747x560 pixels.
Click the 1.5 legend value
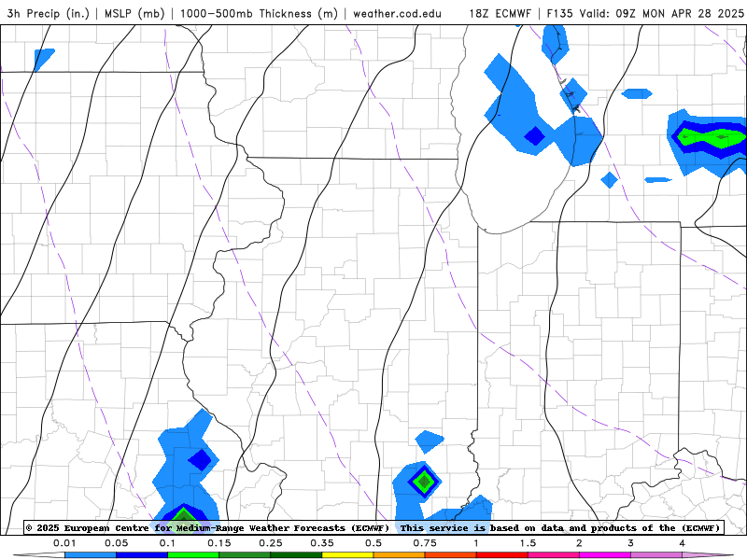pos(528,543)
